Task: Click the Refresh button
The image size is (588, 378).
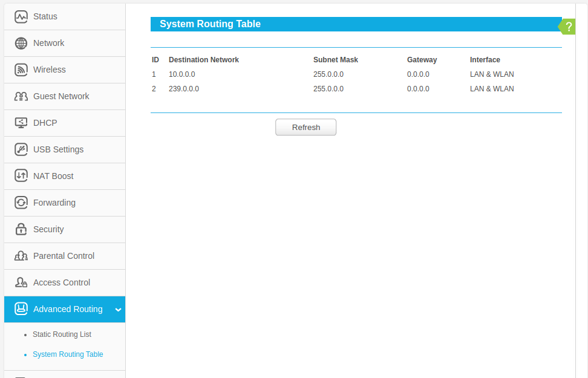Action: [x=305, y=127]
